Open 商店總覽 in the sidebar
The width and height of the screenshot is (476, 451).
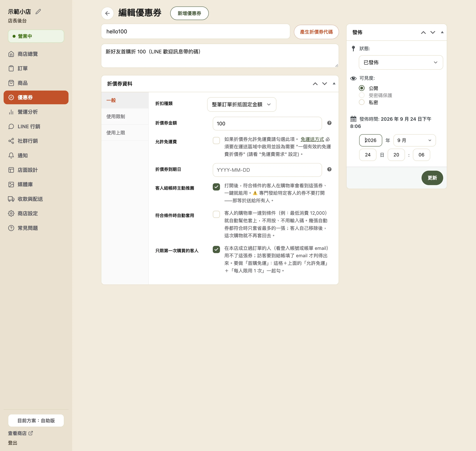tap(36, 54)
